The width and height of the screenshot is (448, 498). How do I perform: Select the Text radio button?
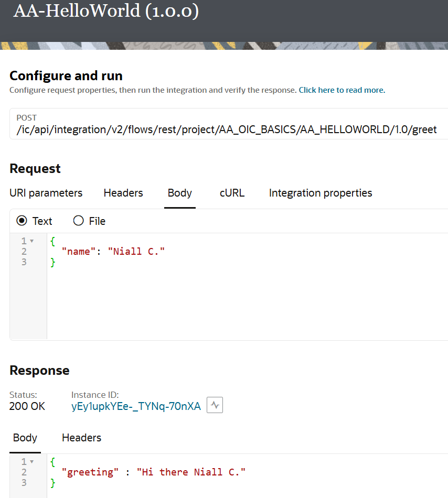tap(22, 221)
